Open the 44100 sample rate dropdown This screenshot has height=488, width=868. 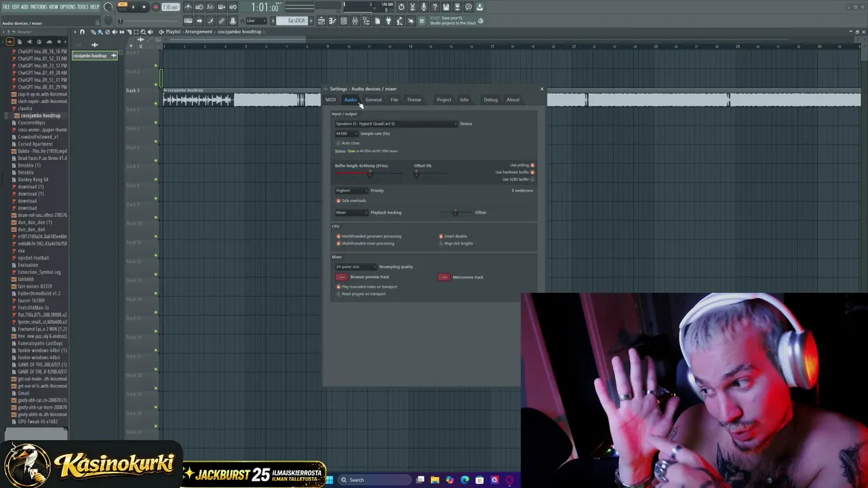pos(346,134)
